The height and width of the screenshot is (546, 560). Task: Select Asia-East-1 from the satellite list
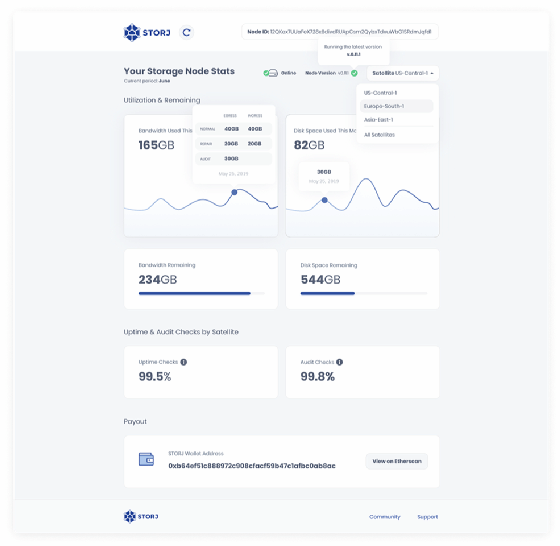pyautogui.click(x=379, y=120)
